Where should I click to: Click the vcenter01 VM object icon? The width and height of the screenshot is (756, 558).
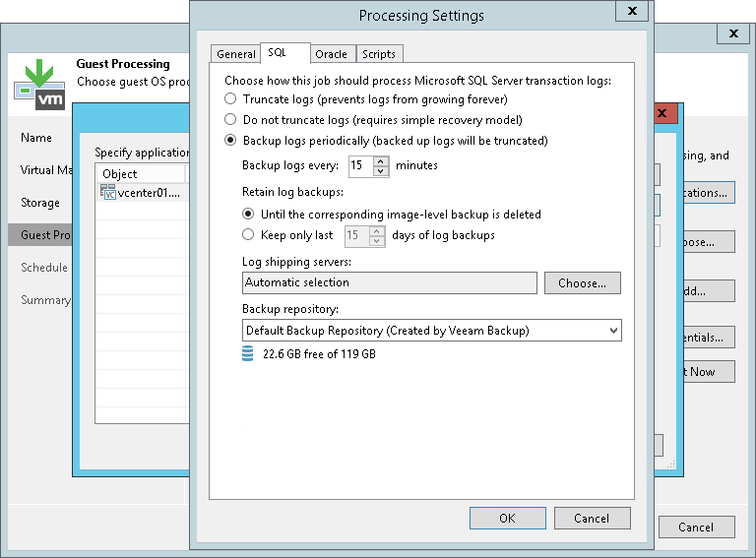click(x=108, y=192)
